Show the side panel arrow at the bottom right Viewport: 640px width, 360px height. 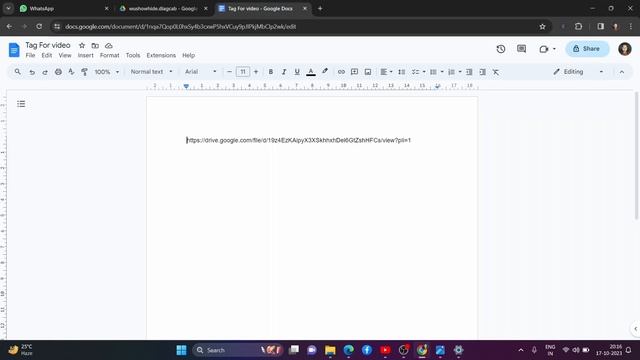pos(635,329)
